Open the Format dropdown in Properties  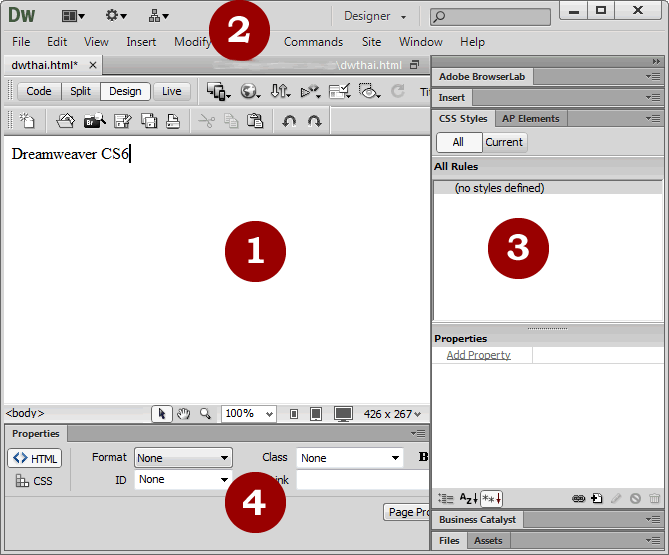click(x=183, y=458)
